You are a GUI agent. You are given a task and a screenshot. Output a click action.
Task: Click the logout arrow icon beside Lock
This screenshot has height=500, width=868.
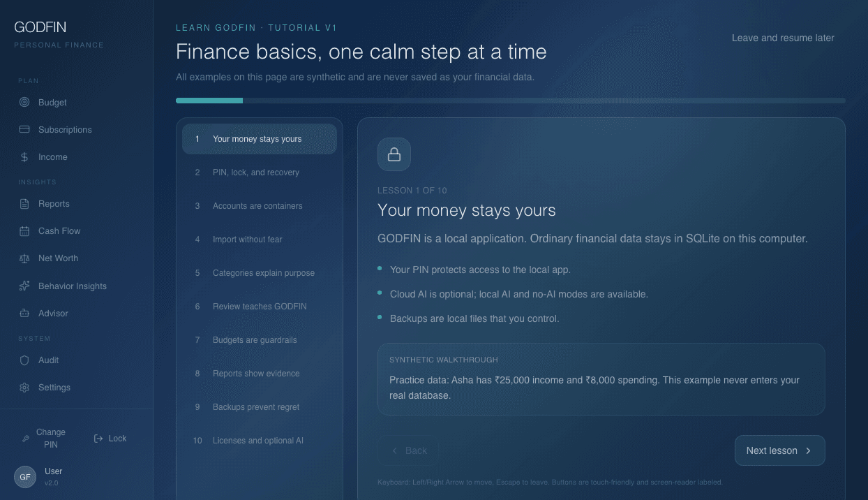[x=98, y=439]
